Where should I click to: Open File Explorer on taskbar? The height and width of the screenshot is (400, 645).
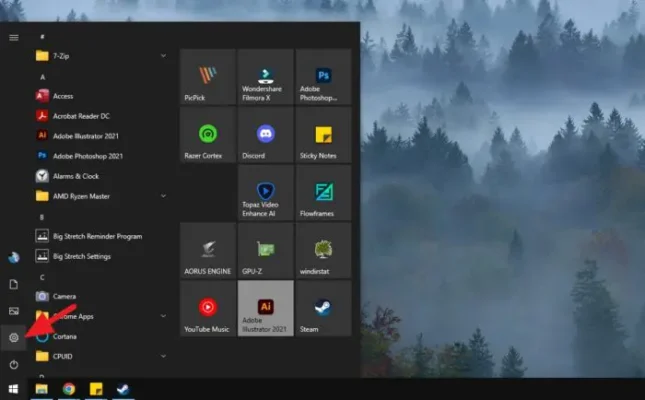coord(42,389)
